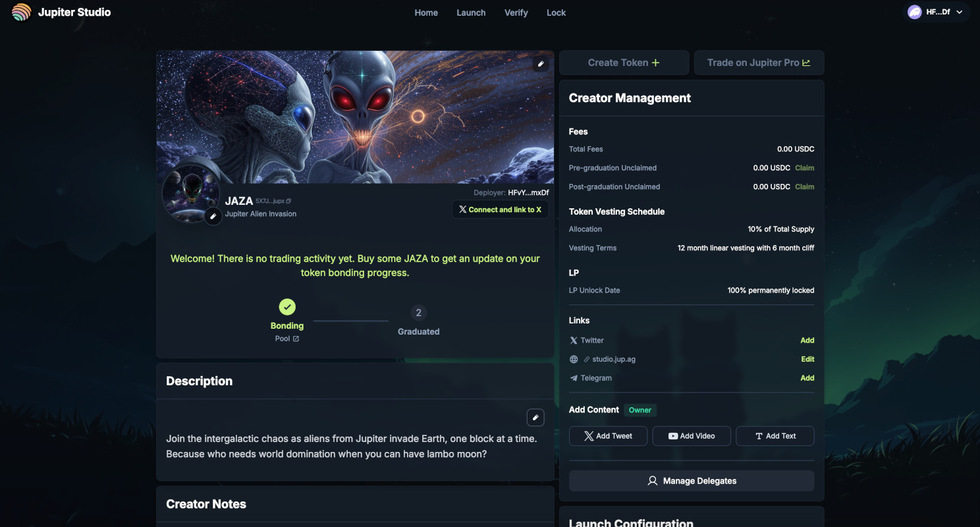The height and width of the screenshot is (527, 980).
Task: Click the wallet avatar icon in header
Action: pos(914,12)
